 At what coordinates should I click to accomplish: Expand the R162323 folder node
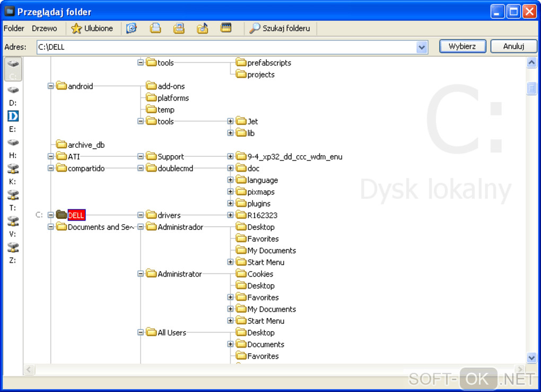(x=231, y=215)
